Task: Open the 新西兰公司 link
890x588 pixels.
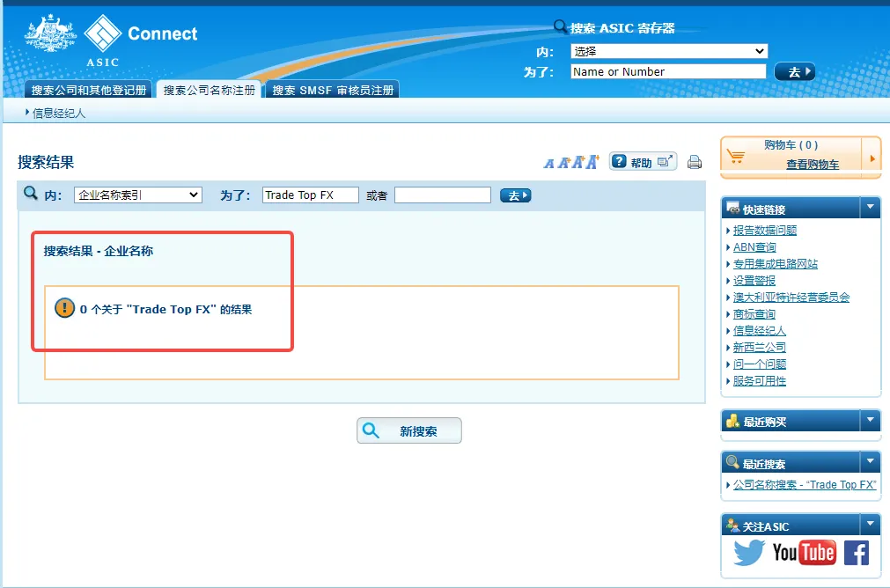Action: (x=760, y=347)
